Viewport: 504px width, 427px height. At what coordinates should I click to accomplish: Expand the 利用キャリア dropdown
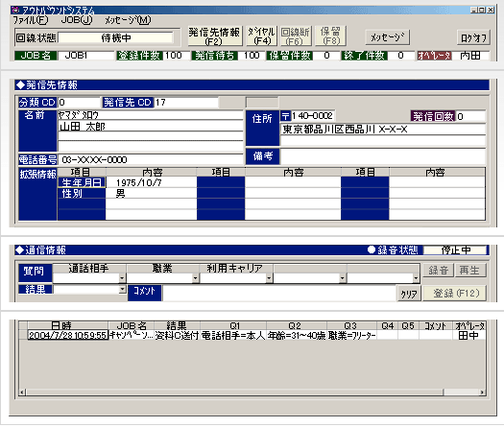[270, 278]
